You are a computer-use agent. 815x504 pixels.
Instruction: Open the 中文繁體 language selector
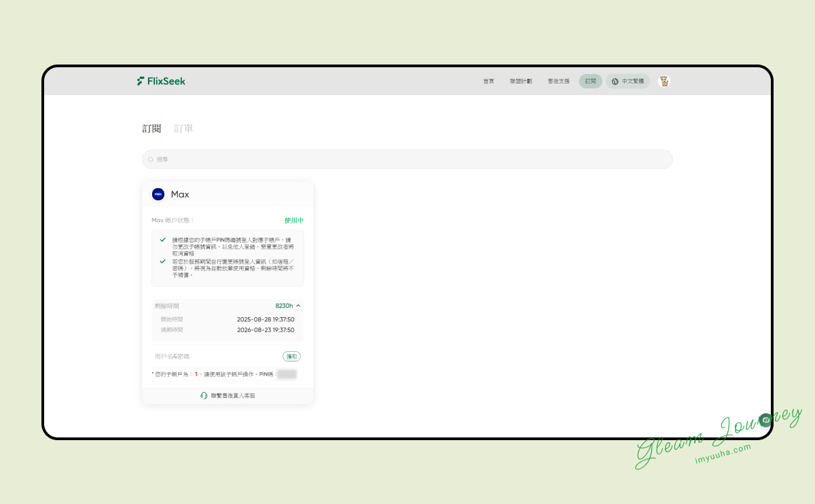click(x=628, y=82)
